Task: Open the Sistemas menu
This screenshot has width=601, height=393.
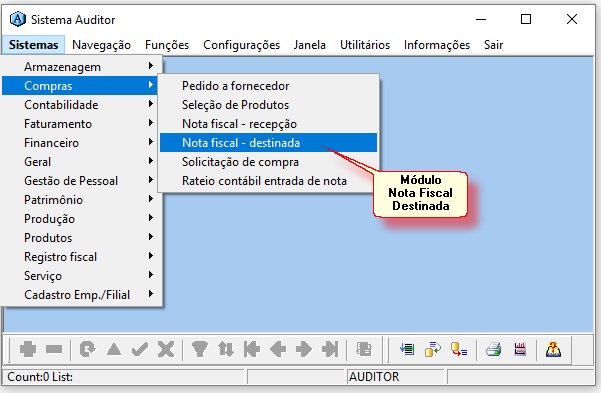Action: click(33, 45)
